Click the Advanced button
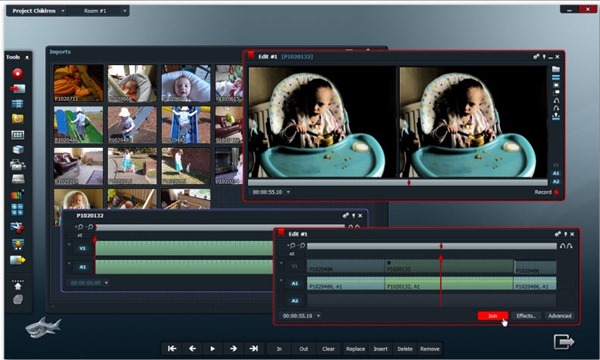Viewport: 600px width, 360px height. (x=559, y=316)
